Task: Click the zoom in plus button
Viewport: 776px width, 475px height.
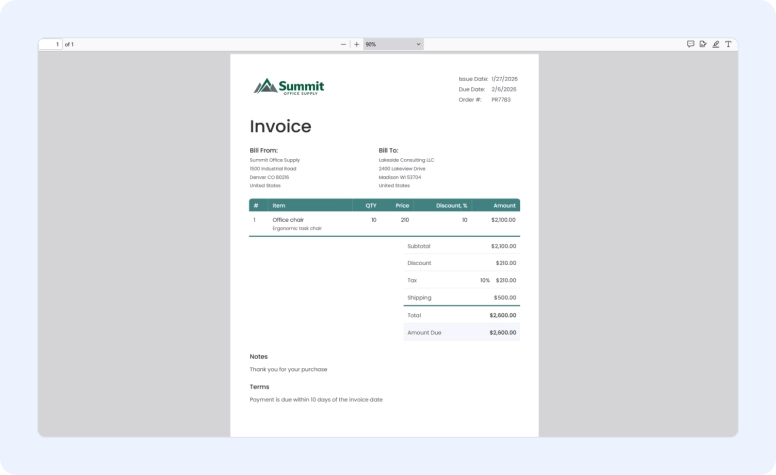Action: tap(356, 44)
